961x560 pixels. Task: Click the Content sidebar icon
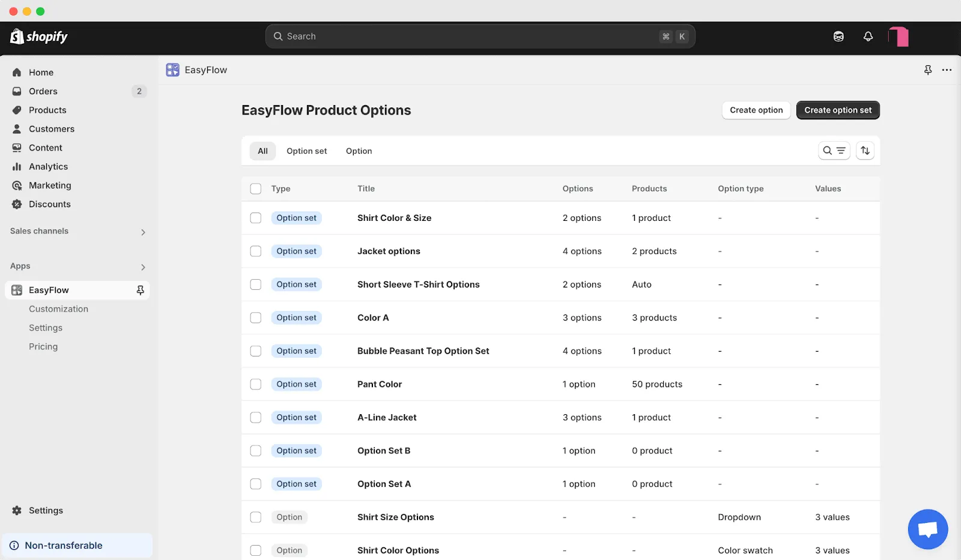click(x=17, y=148)
